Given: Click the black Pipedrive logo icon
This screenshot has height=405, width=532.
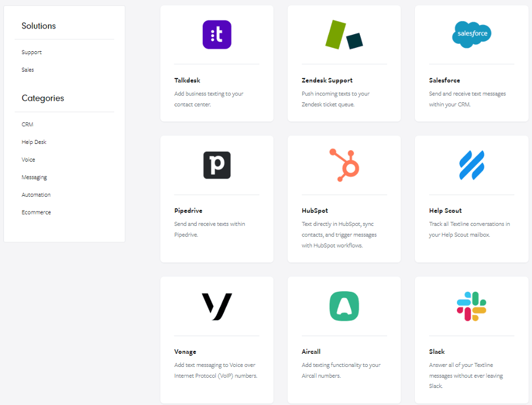Looking at the screenshot, I should click(x=217, y=165).
